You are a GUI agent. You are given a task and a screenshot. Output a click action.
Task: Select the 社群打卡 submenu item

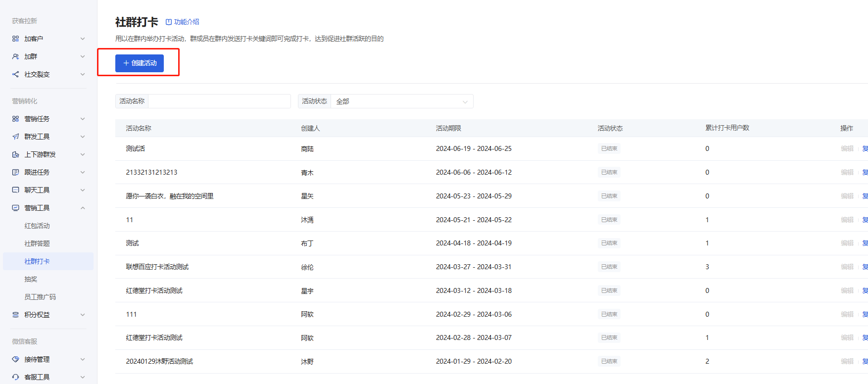pyautogui.click(x=48, y=261)
